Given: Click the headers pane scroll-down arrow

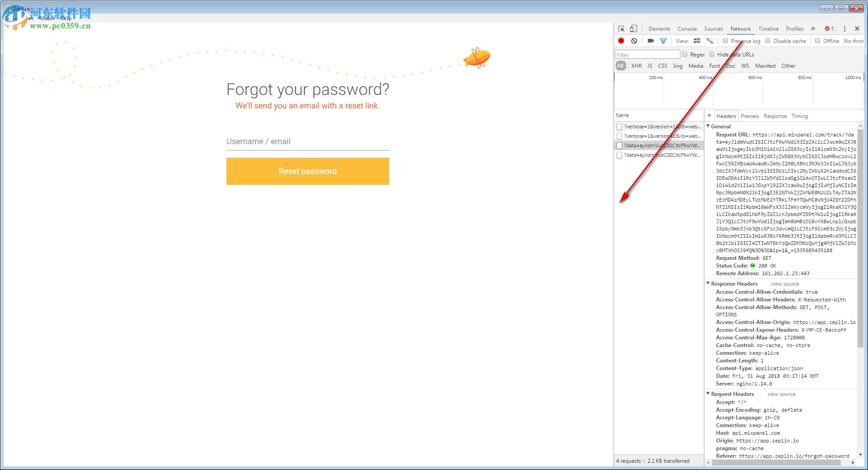Looking at the screenshot, I should click(860, 455).
